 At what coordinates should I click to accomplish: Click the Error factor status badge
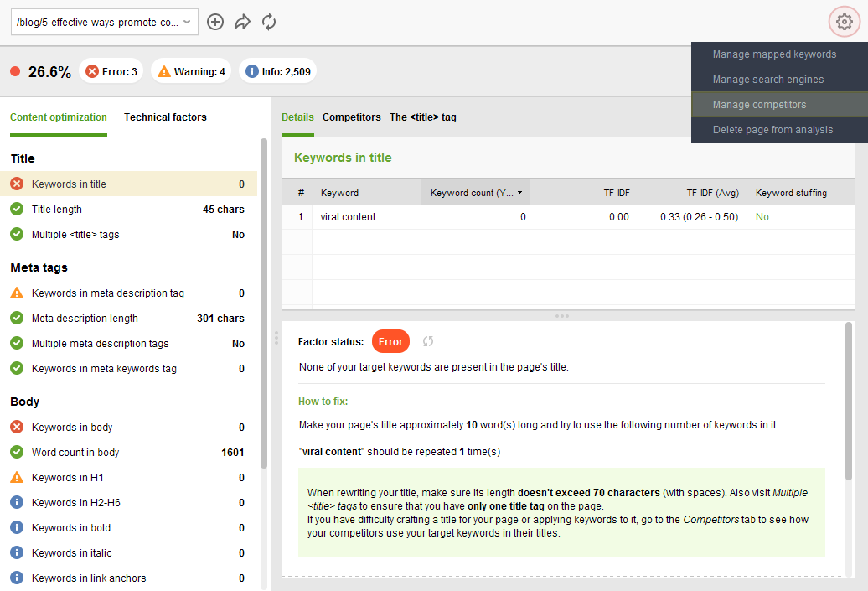(x=390, y=341)
